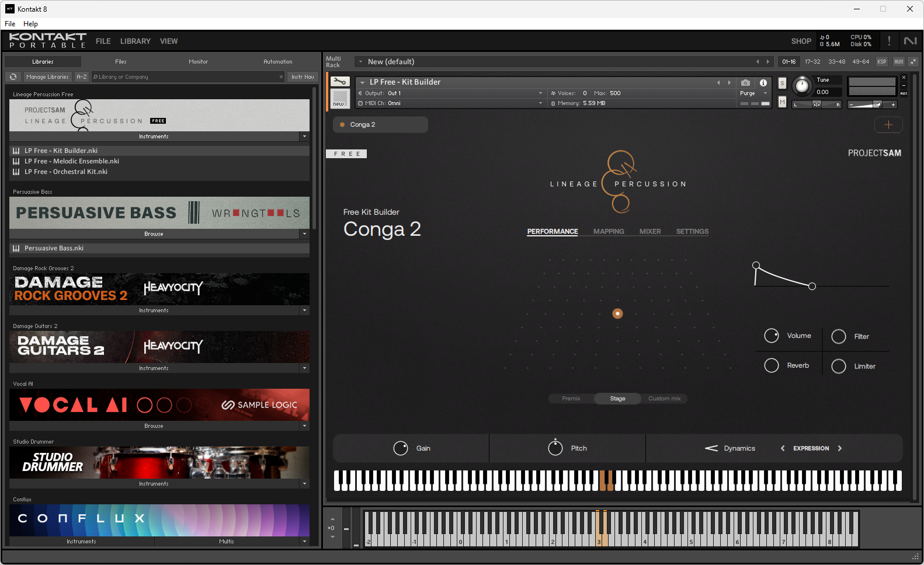Image resolution: width=924 pixels, height=565 pixels.
Task: Select the previous EXPRESSION page arrow
Action: coord(783,448)
